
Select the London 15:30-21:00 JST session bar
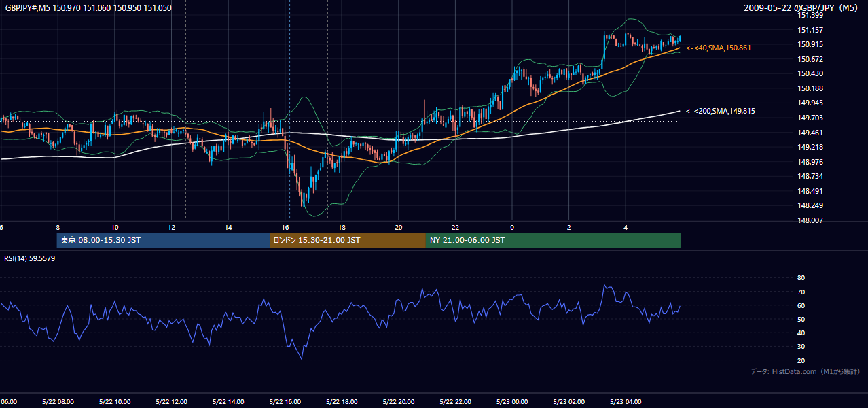click(x=348, y=240)
